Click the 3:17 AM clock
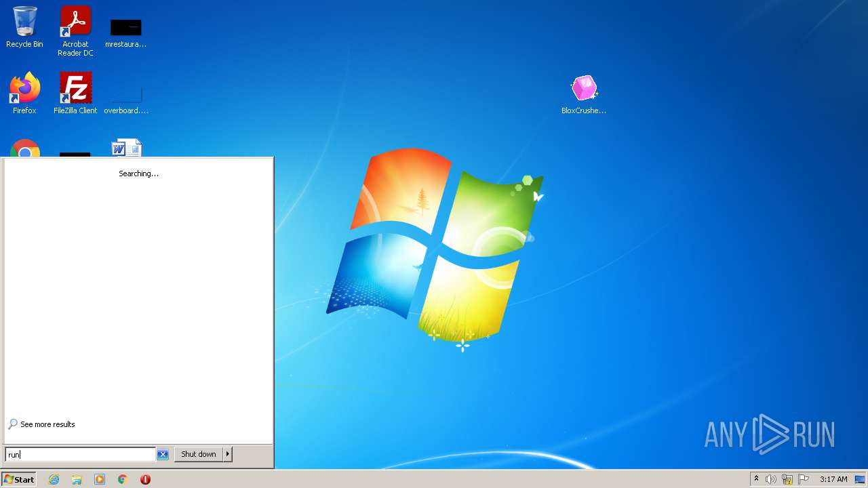Image resolution: width=868 pixels, height=488 pixels. [833, 479]
